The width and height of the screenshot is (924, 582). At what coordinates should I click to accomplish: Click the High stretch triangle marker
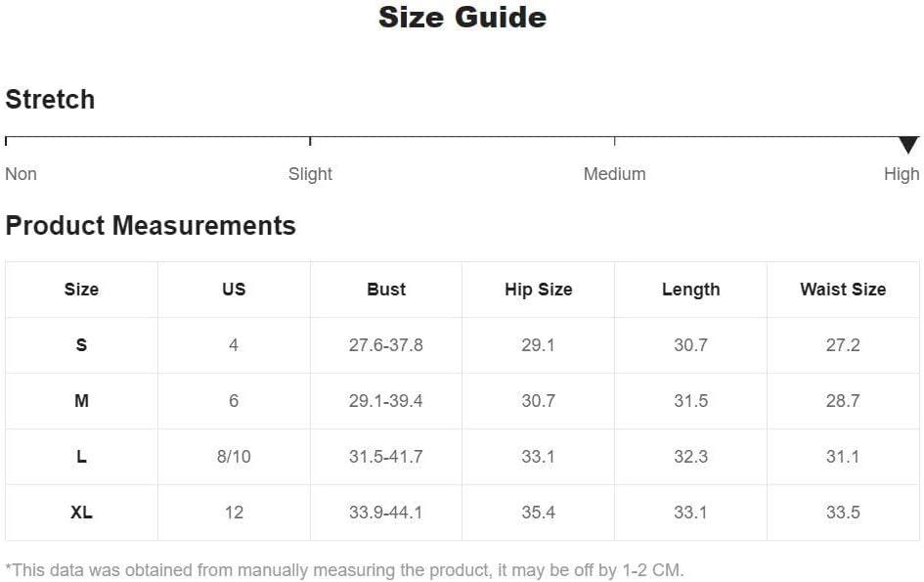[x=908, y=145]
